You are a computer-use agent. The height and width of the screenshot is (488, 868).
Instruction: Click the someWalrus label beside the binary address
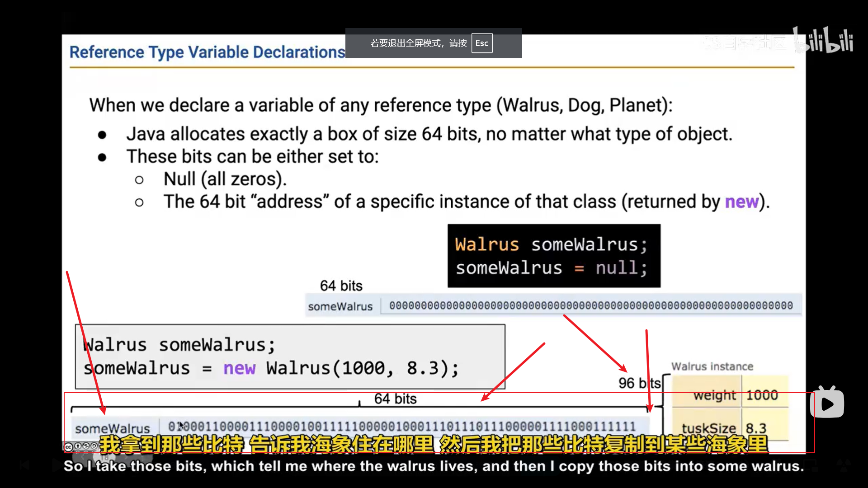(x=113, y=428)
